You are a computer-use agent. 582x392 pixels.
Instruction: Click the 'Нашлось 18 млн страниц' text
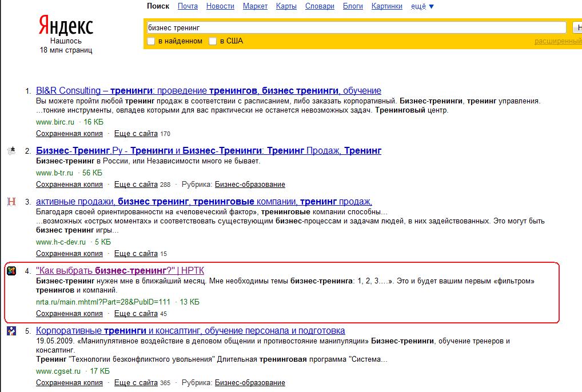(x=66, y=46)
